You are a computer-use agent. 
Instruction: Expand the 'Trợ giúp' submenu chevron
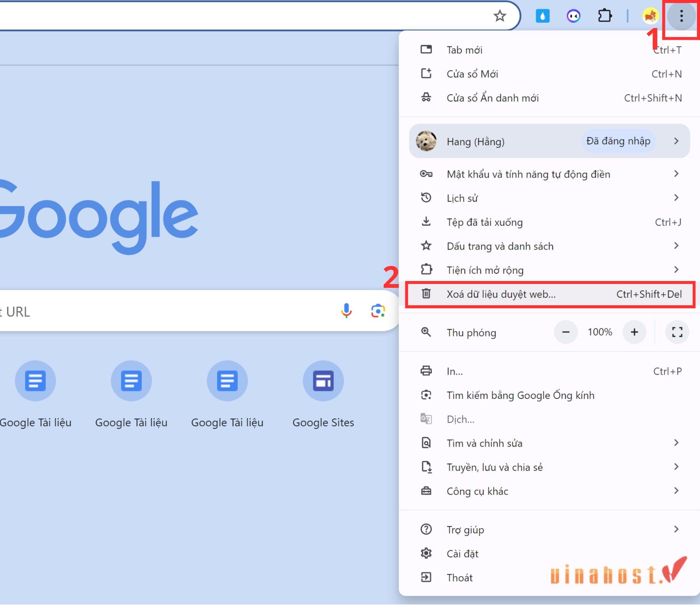coord(676,529)
